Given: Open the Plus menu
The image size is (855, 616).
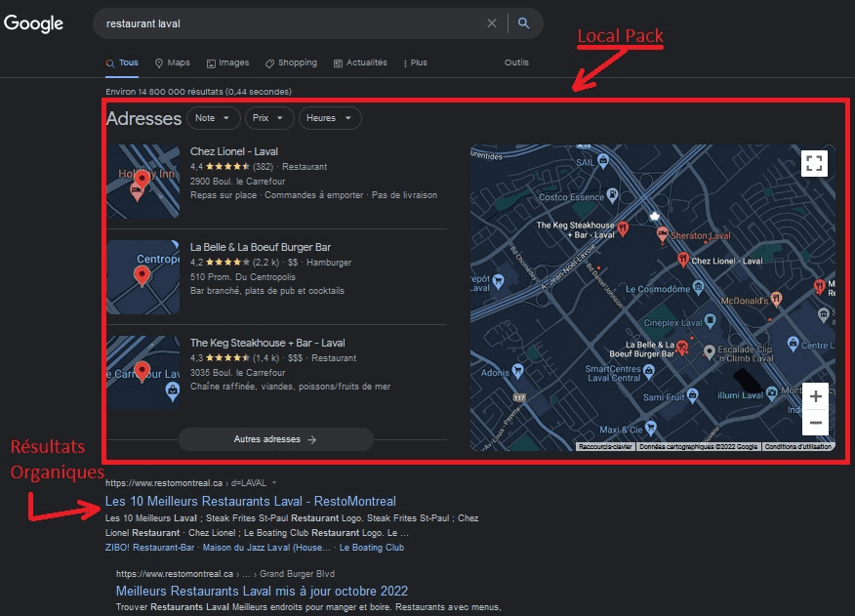Looking at the screenshot, I should pos(414,62).
